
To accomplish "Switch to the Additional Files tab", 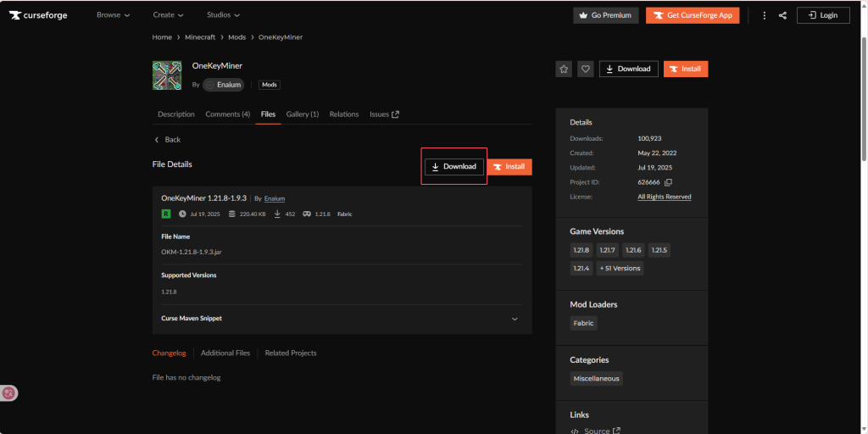I will coord(225,353).
